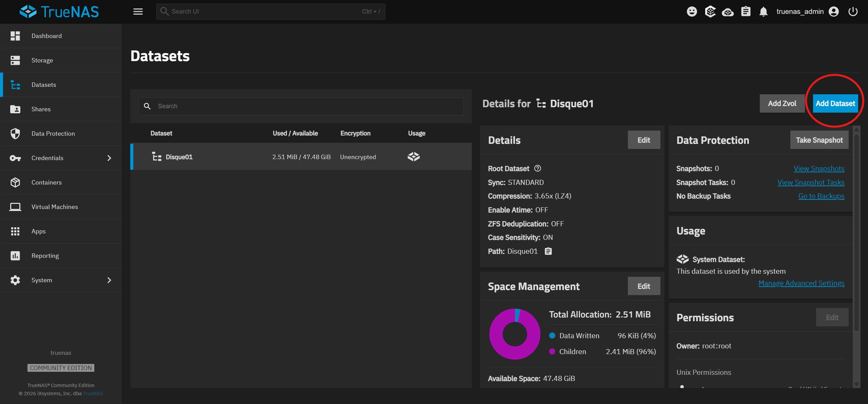Click the Datasets tree sidebar icon

[15, 85]
